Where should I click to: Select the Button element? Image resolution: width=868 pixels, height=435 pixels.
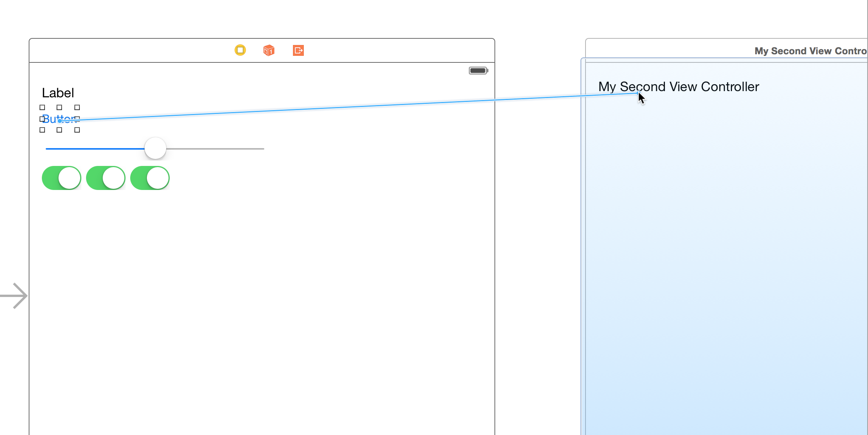coord(60,119)
